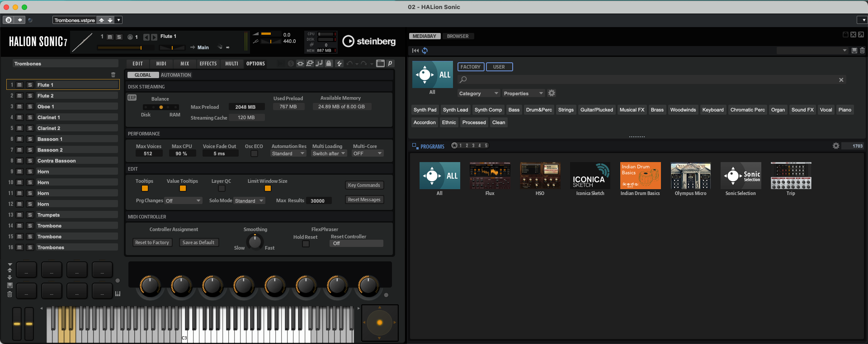Click the 'p' icon in editor toolbar

tap(390, 64)
